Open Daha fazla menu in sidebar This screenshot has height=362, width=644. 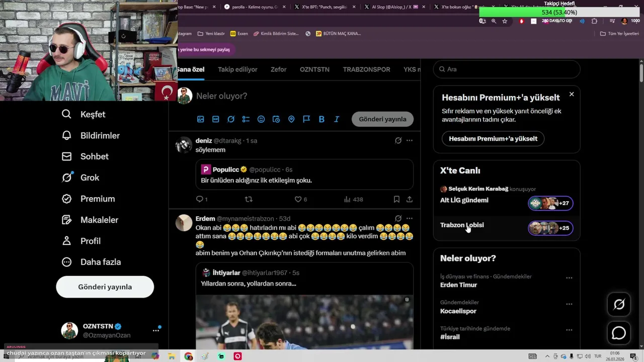[91, 262]
